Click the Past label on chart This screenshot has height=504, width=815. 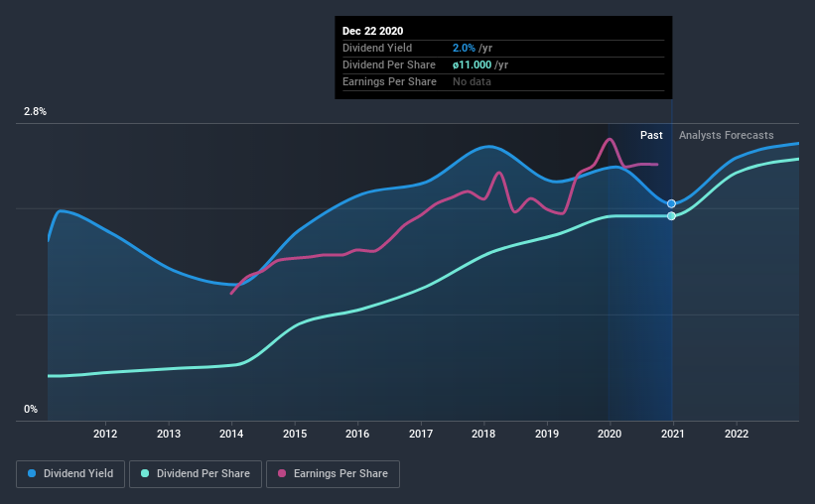click(x=651, y=136)
